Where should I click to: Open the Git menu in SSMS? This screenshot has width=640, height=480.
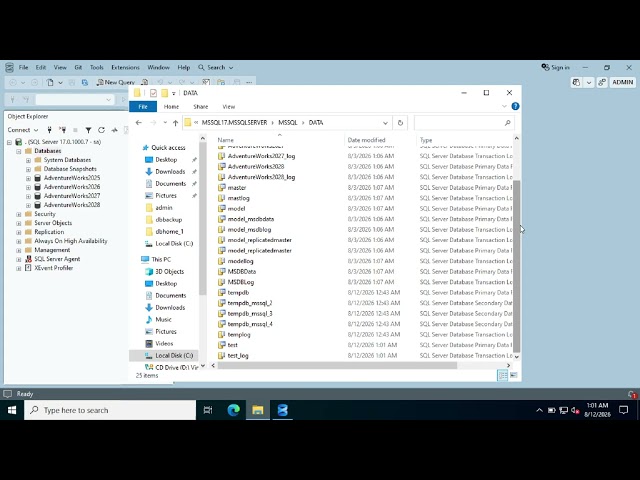pos(78,67)
